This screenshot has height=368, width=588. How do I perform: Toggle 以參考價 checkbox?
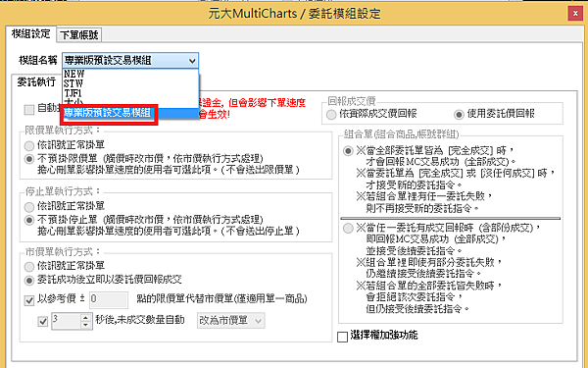28,300
